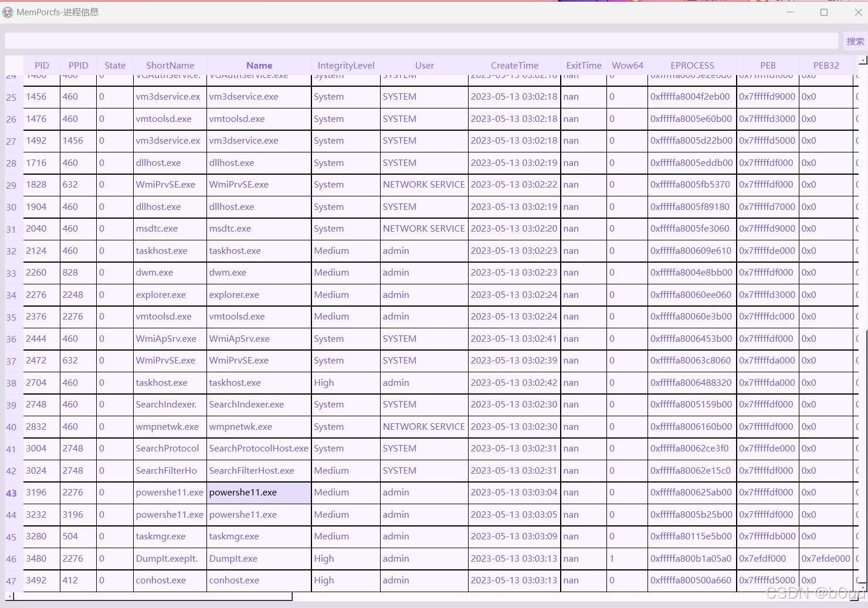
Task: Click PID cell 3232
Action: click(42, 515)
